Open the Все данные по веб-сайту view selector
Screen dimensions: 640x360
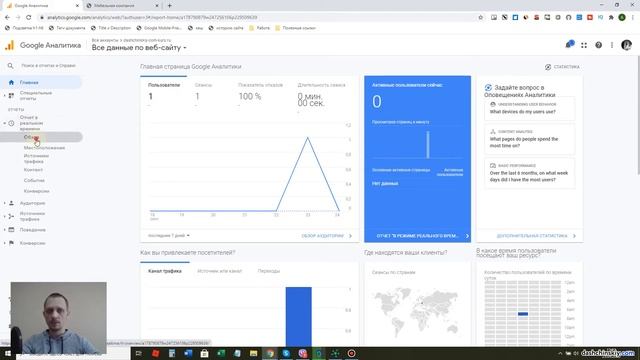tap(139, 48)
